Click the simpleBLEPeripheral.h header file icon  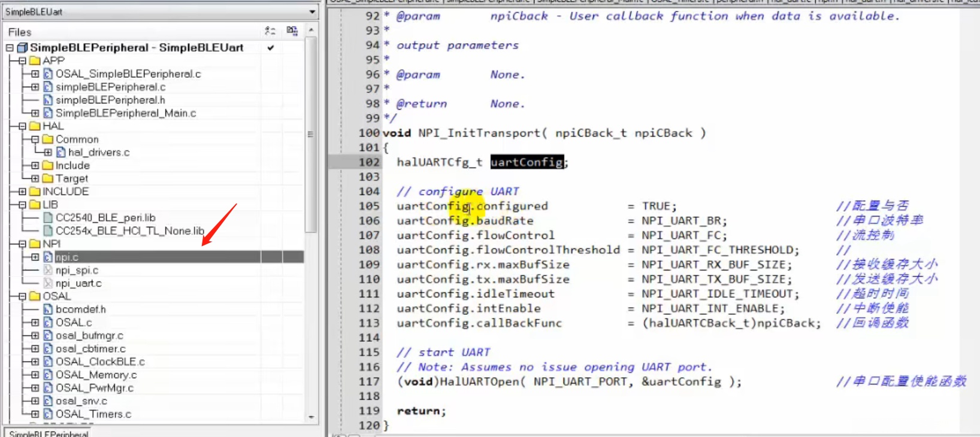coord(48,100)
